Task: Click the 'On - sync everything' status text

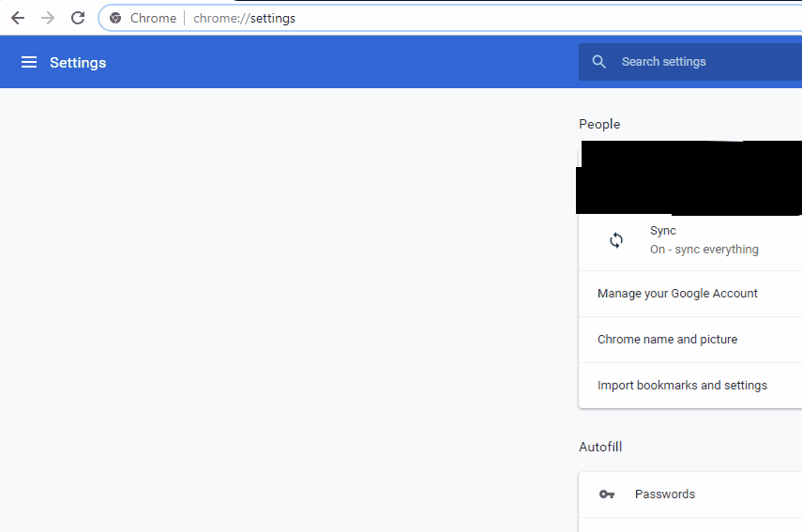Action: click(x=704, y=250)
